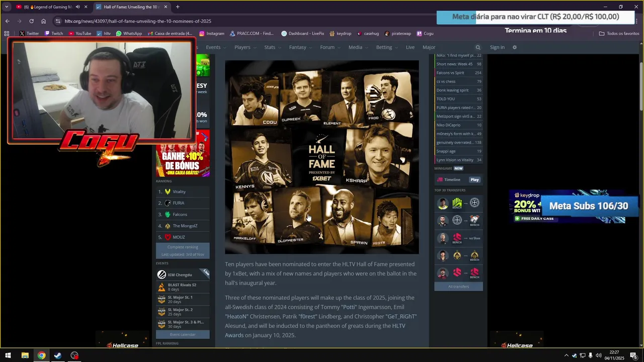Click the Ganhe +10% de bonus banner
The width and height of the screenshot is (644, 362).
point(183,153)
